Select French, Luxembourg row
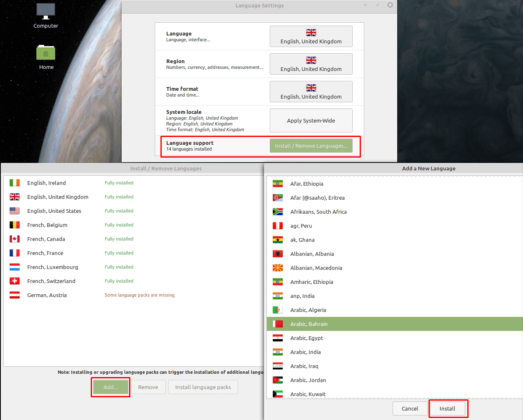The height and width of the screenshot is (420, 523). click(134, 267)
